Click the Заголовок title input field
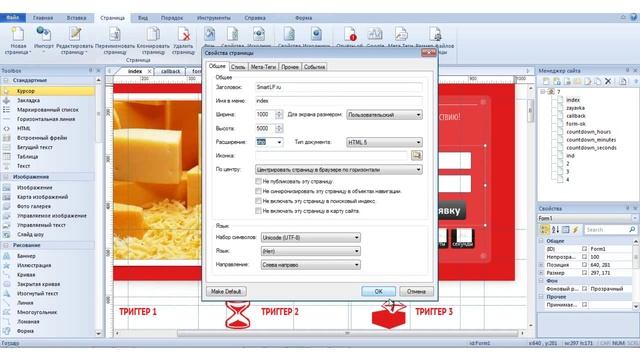The height and width of the screenshot is (360, 640). 338,87
